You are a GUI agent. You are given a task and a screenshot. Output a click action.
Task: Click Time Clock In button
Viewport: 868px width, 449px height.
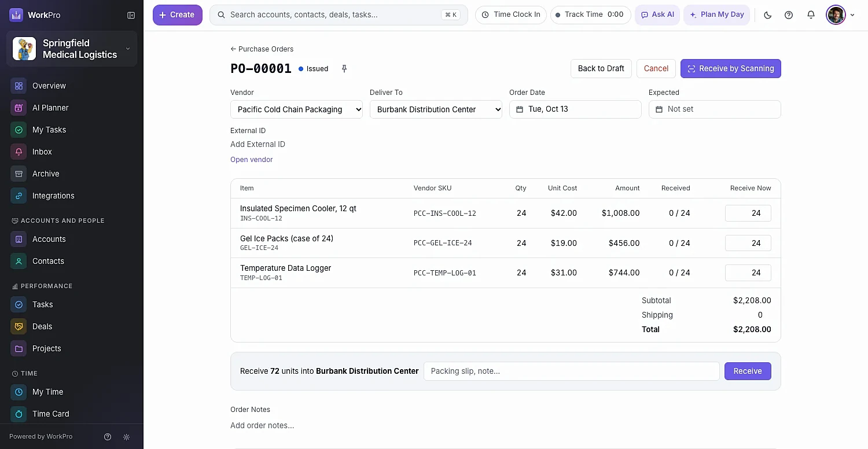tap(511, 15)
